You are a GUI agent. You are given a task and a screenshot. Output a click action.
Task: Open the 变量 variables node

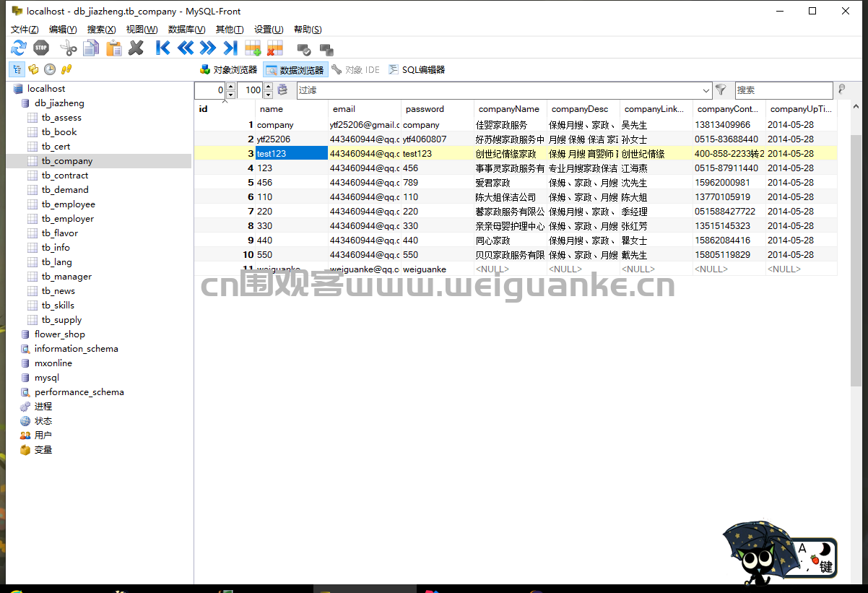[x=43, y=450]
